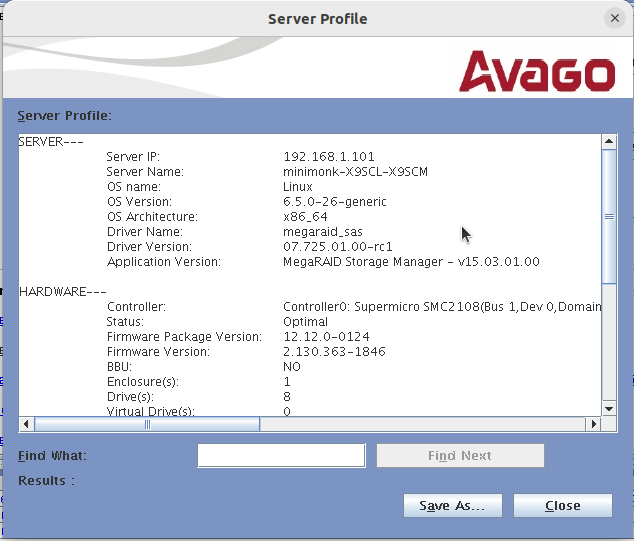Focus the Find What text field

pyautogui.click(x=281, y=456)
